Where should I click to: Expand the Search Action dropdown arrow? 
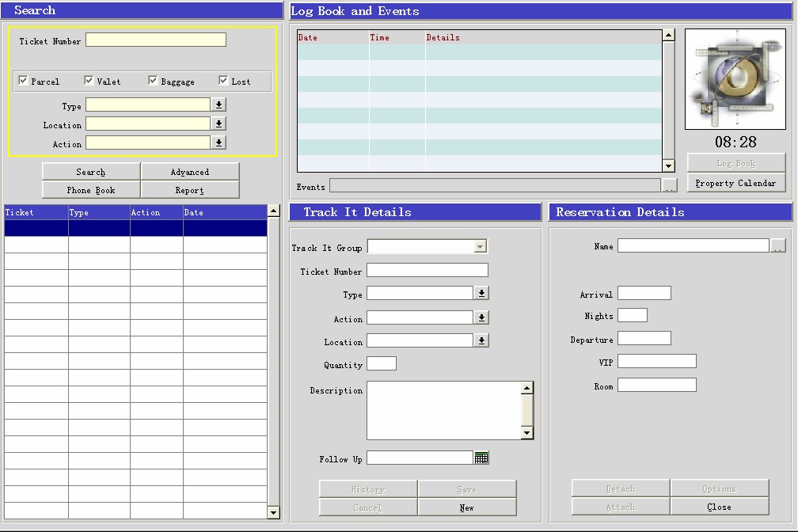click(x=218, y=143)
